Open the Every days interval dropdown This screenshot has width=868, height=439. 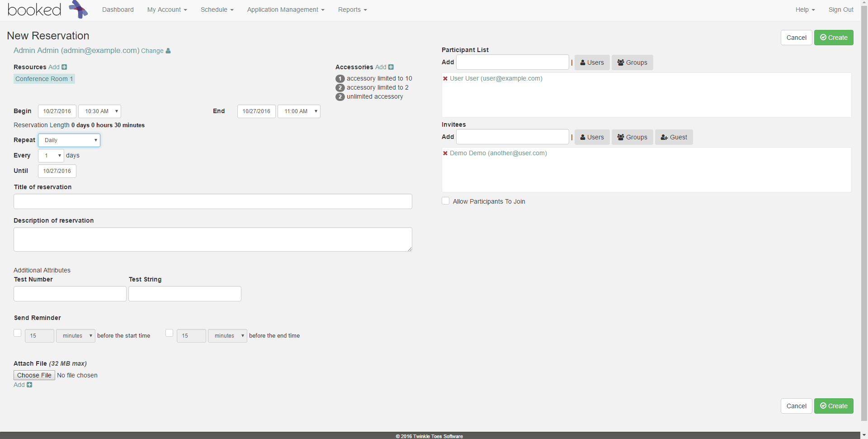tap(51, 156)
